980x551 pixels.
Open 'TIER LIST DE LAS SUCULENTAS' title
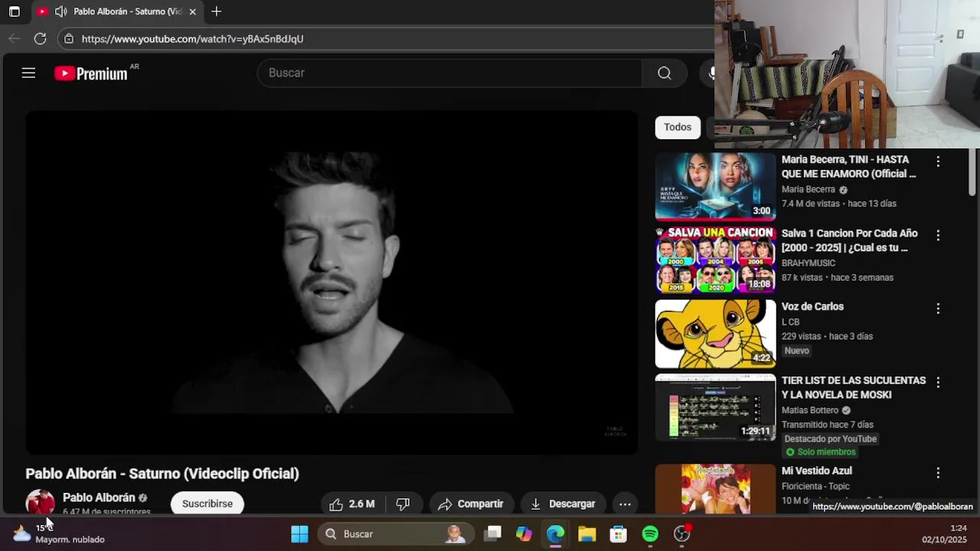coord(854,387)
